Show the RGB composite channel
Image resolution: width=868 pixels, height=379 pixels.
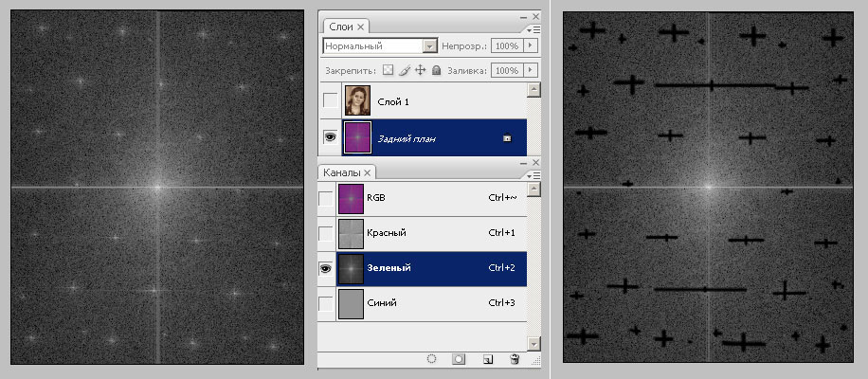327,198
